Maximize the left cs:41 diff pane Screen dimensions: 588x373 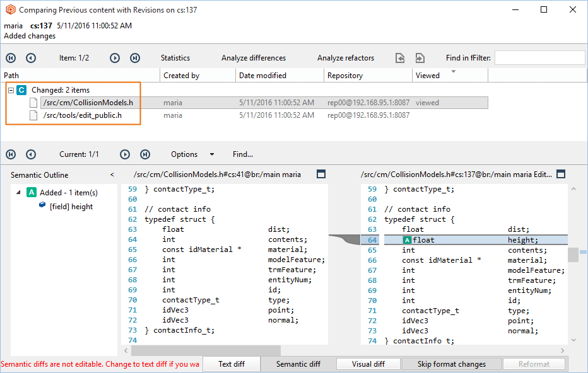click(x=321, y=174)
